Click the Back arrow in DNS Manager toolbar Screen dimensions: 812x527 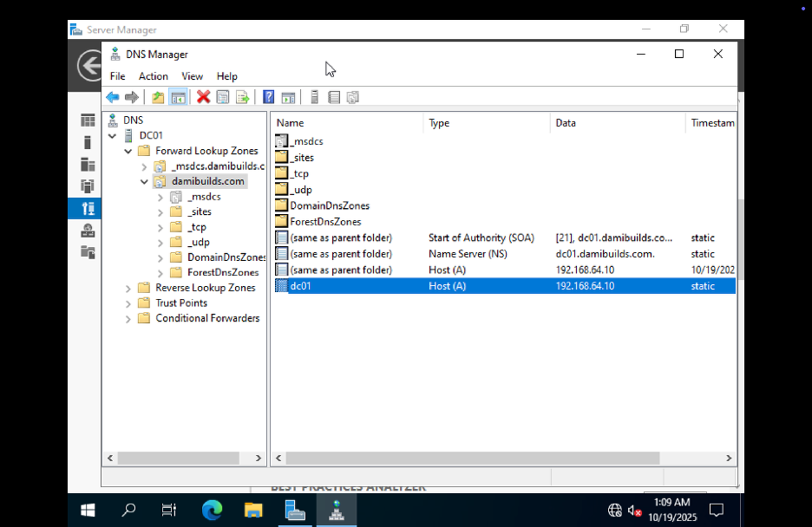pyautogui.click(x=112, y=96)
